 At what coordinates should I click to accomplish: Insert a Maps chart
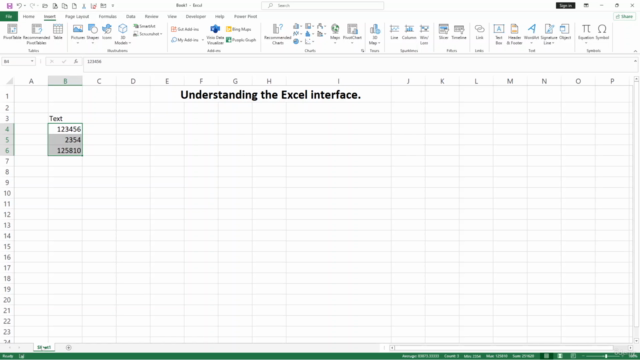335,33
